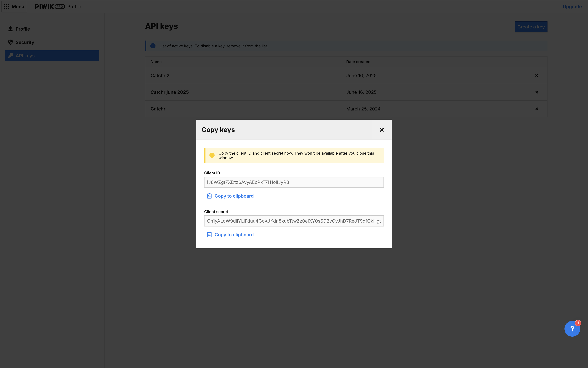
Task: Click the red notification badge on help
Action: pyautogui.click(x=578, y=323)
